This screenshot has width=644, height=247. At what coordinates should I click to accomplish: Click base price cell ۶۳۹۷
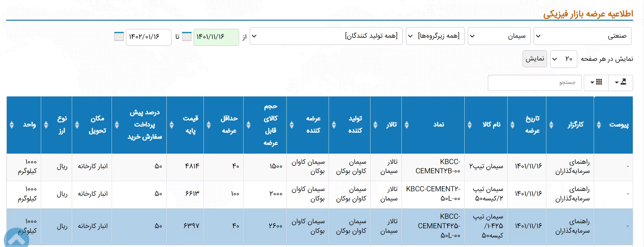point(185,226)
